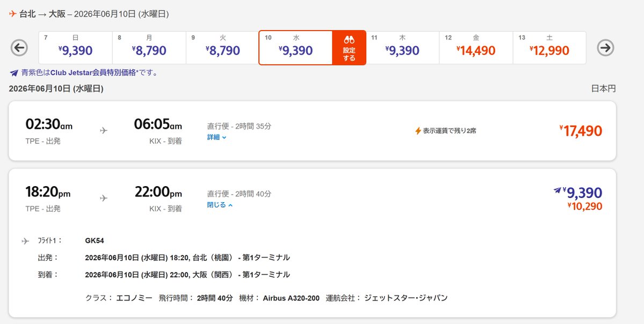Click 直行便 - 2時間 40分 text
The width and height of the screenshot is (644, 324).
[239, 194]
